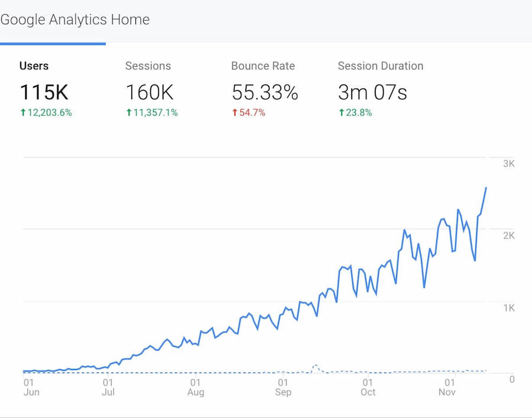Click the dashed line bump in mid-September

(316, 366)
